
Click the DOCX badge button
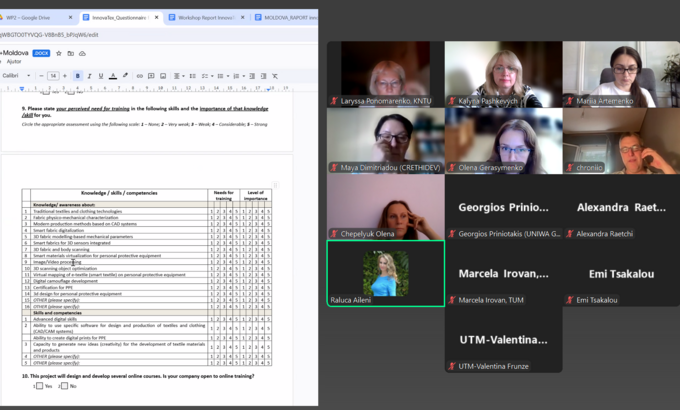(x=42, y=52)
